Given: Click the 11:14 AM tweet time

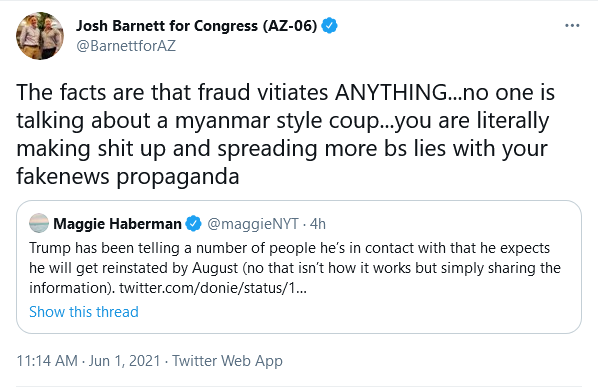Looking at the screenshot, I should click(47, 361).
